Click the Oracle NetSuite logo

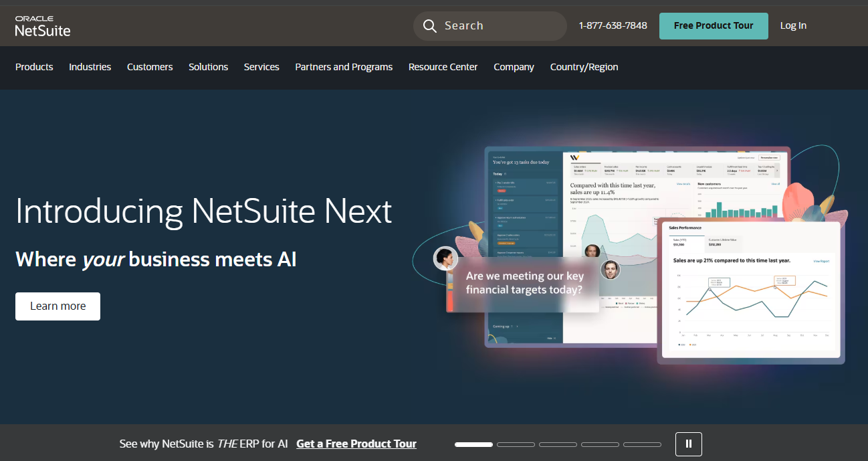pos(43,26)
